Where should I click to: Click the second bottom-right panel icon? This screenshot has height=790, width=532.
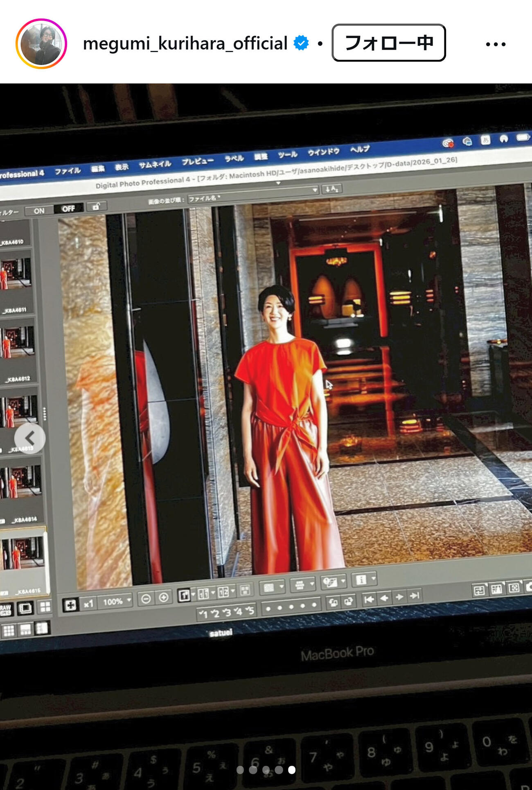[x=496, y=589]
